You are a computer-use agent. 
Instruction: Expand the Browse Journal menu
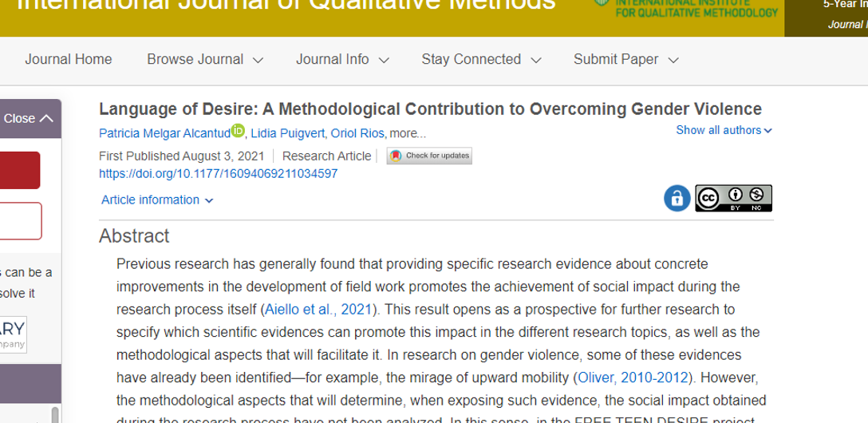tap(205, 59)
